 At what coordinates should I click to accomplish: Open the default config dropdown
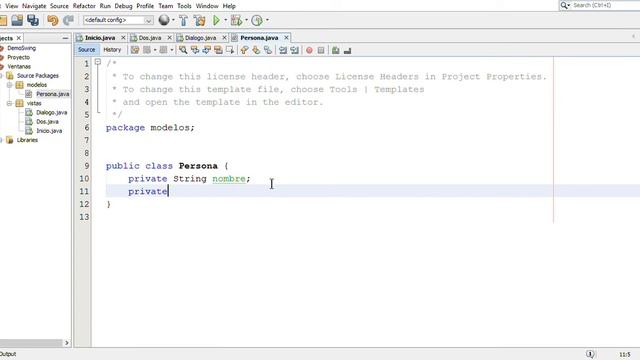point(118,20)
